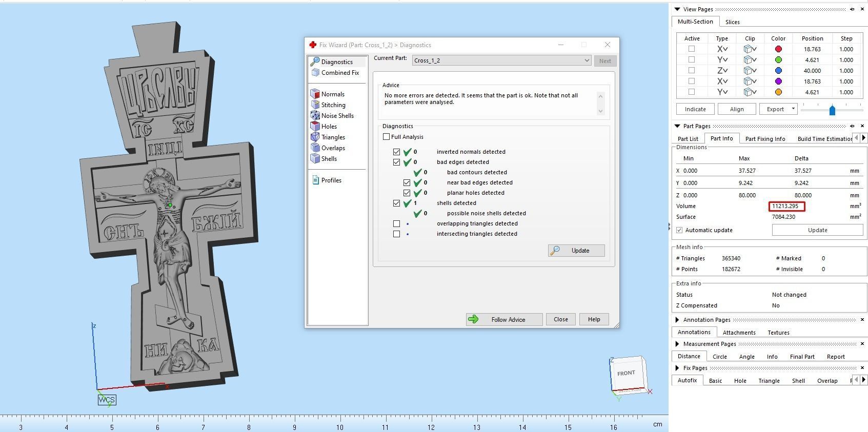Close the Fix Wizard via Close button
Viewport: 868px width, 432px height.
560,319
